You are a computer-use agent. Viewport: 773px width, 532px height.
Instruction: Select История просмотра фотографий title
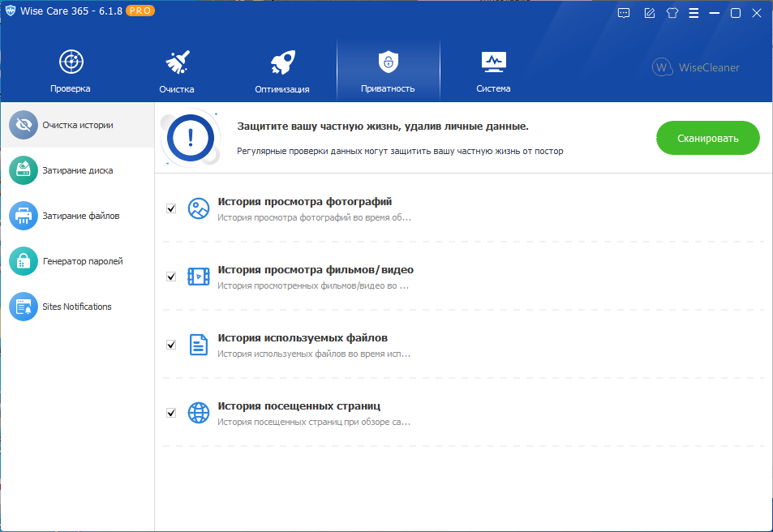click(305, 202)
